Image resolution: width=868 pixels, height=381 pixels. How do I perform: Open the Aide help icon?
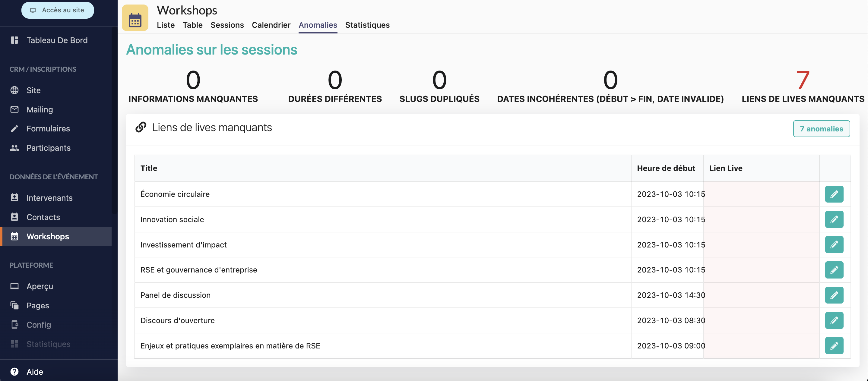[x=14, y=372]
